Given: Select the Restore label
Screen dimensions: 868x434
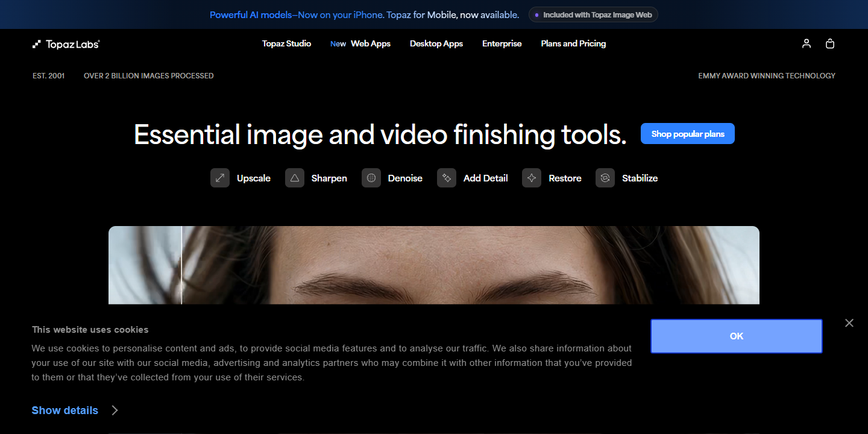Looking at the screenshot, I should (x=565, y=178).
